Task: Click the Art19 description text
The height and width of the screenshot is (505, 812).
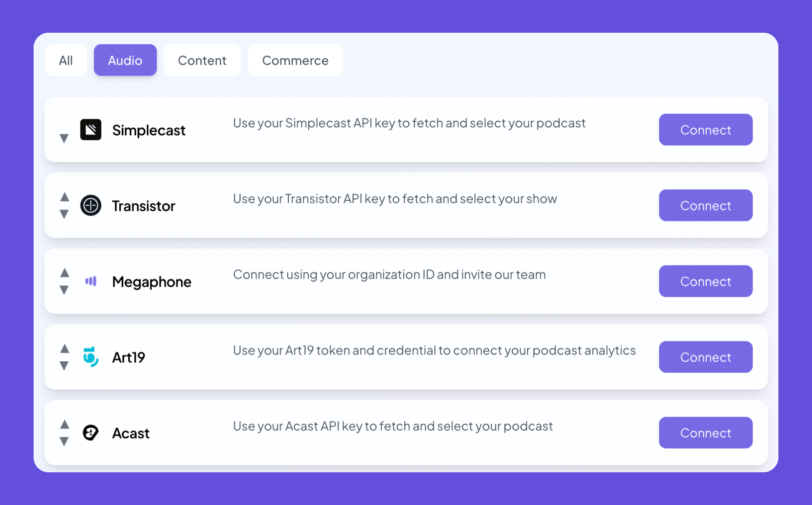Action: tap(434, 350)
